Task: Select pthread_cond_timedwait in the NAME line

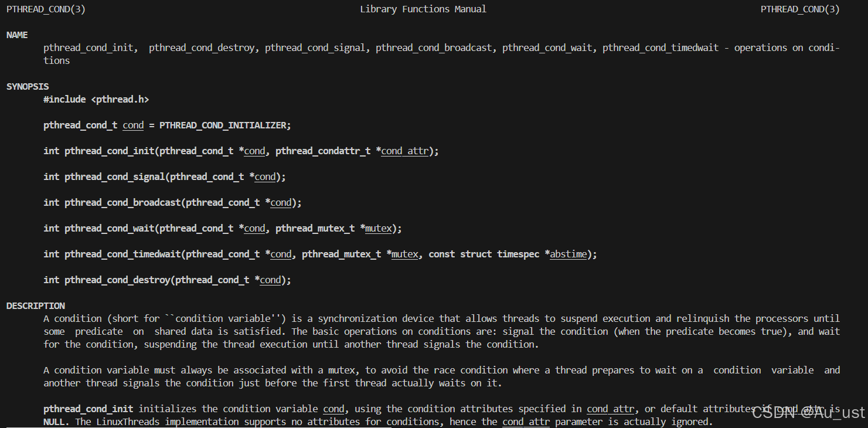Action: pyautogui.click(x=660, y=47)
